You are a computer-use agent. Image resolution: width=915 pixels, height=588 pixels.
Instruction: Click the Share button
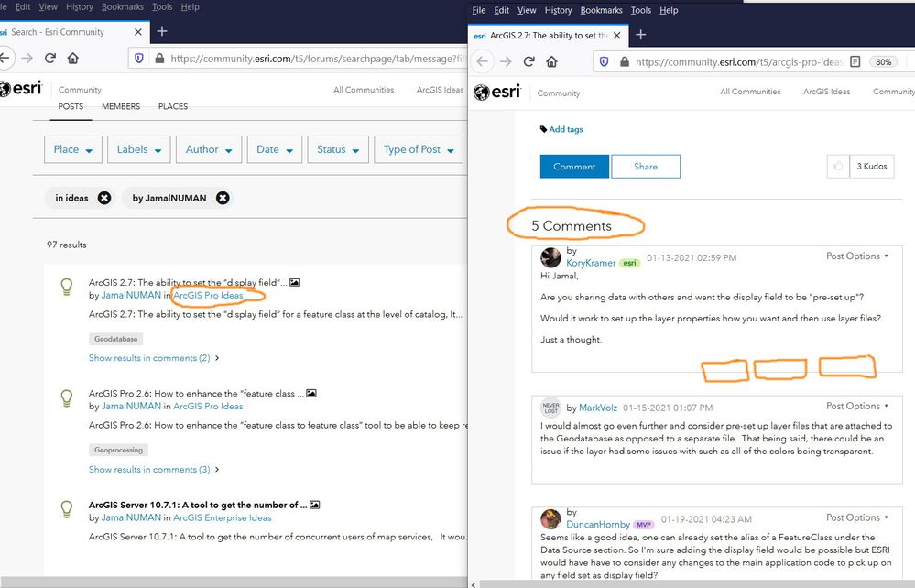tap(646, 167)
